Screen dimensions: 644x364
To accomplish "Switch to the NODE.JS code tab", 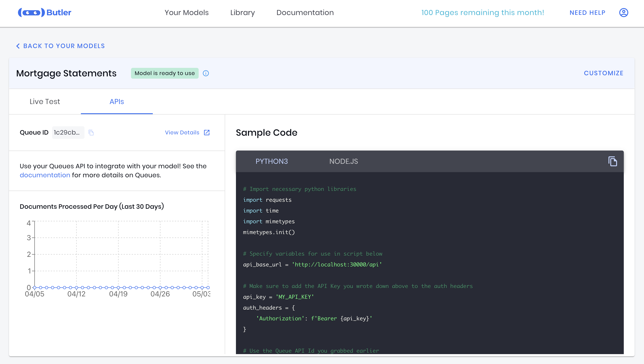I will pos(344,161).
